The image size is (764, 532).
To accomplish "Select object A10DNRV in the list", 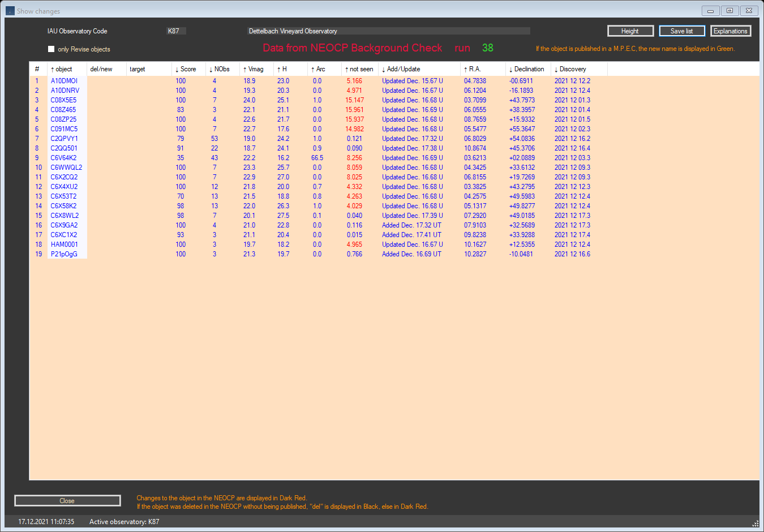I will 65,91.
